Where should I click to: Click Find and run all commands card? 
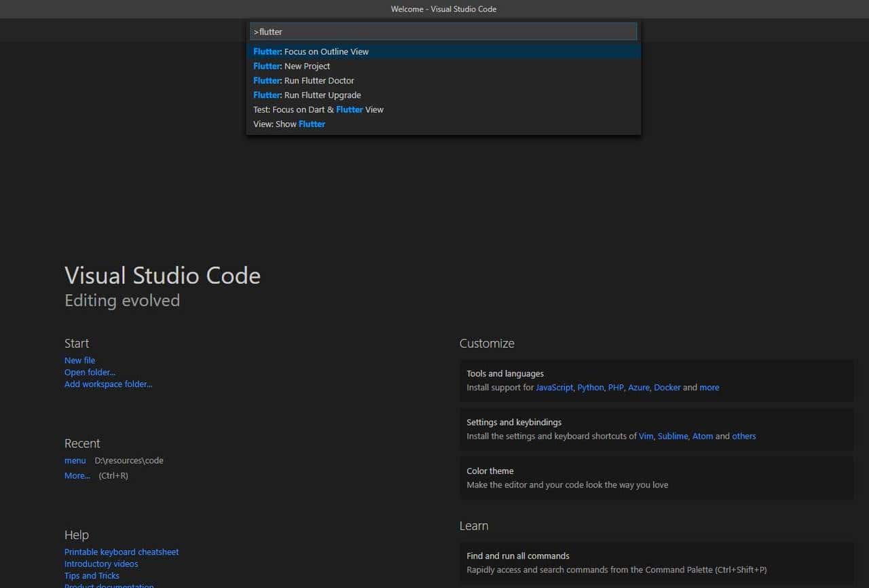click(656, 562)
